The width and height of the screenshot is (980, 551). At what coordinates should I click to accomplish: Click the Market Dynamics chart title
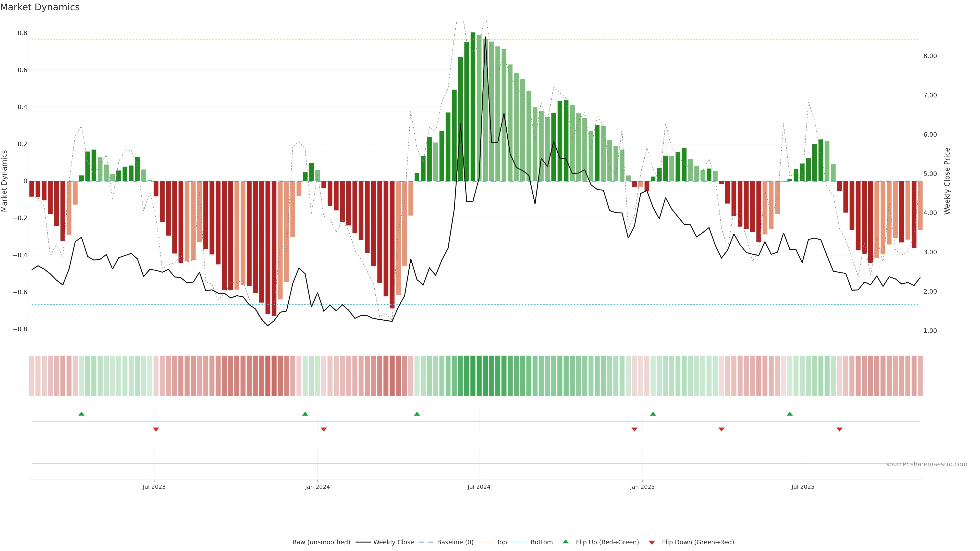tap(40, 7)
